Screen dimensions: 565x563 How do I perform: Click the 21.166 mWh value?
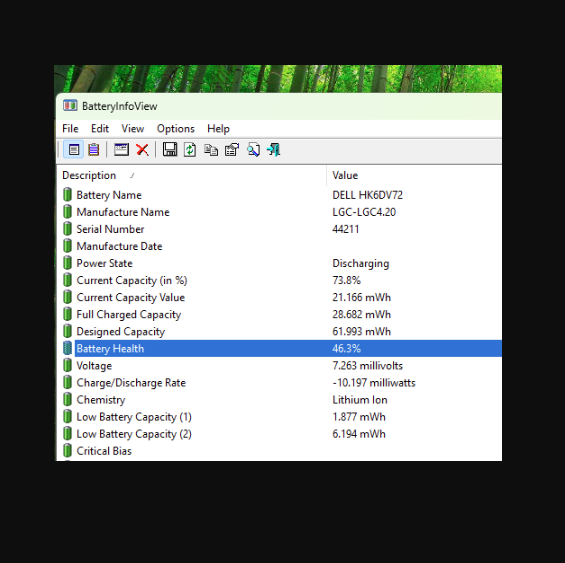(x=361, y=297)
